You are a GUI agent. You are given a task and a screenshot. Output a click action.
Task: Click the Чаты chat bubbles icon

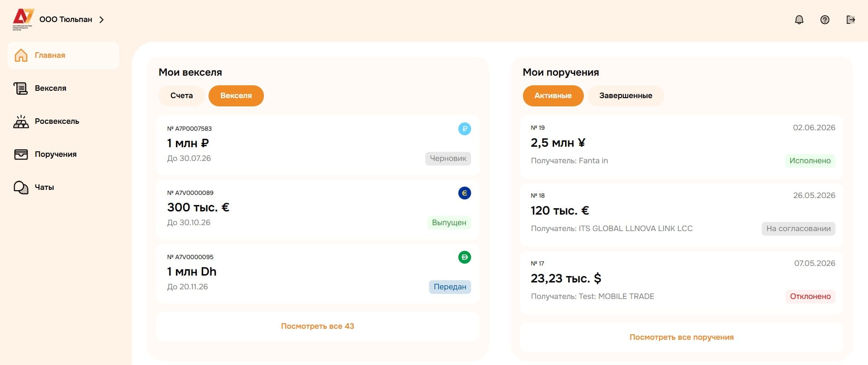click(21, 187)
